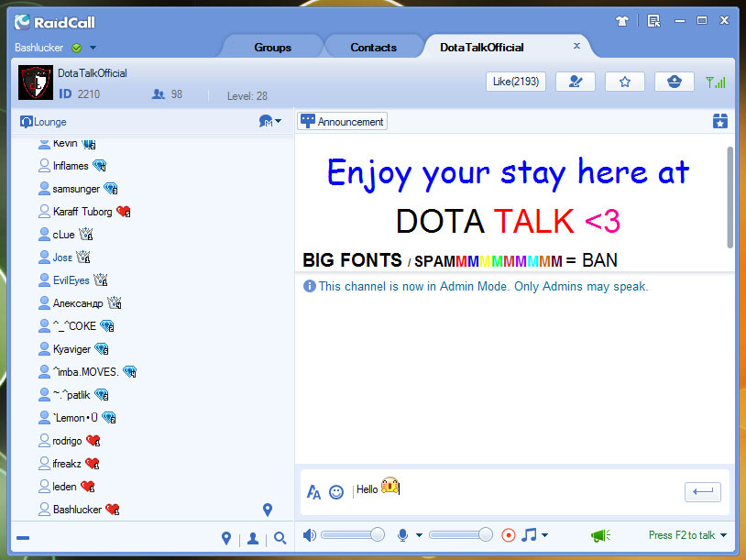Click the green megaphone broadcast icon
Image resolution: width=746 pixels, height=560 pixels.
coord(600,535)
